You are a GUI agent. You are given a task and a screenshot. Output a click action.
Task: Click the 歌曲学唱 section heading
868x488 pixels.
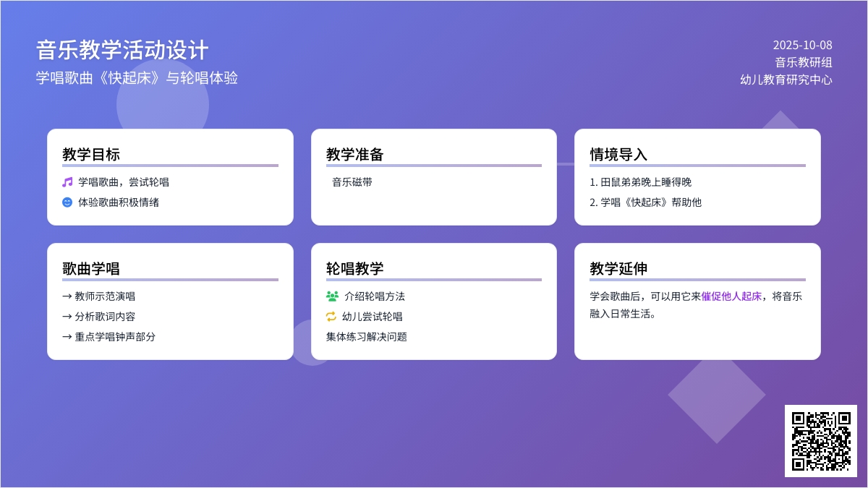pos(91,269)
